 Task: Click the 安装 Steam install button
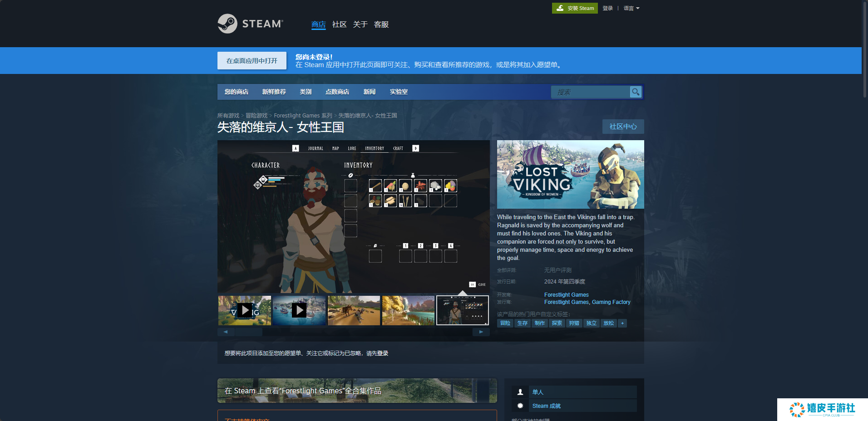(x=575, y=8)
